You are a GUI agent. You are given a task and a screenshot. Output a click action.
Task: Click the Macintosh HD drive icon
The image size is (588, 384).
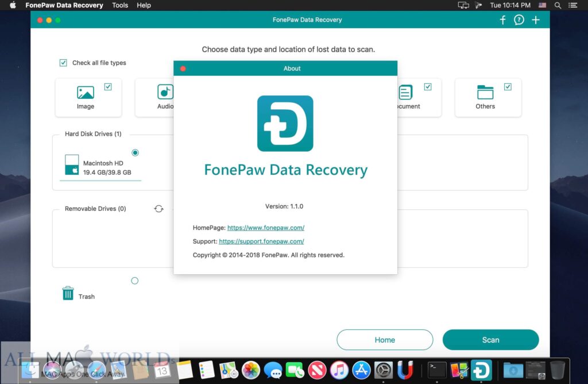(x=72, y=165)
